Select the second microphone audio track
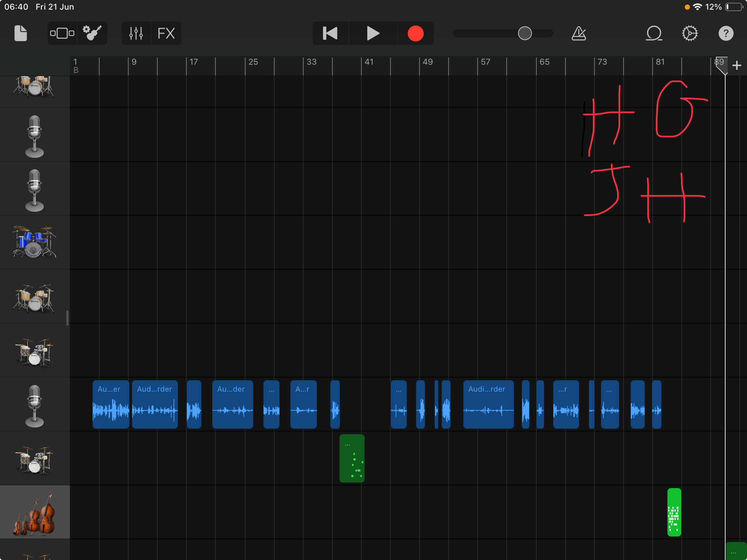Screen dimensions: 747x560 [35, 189]
